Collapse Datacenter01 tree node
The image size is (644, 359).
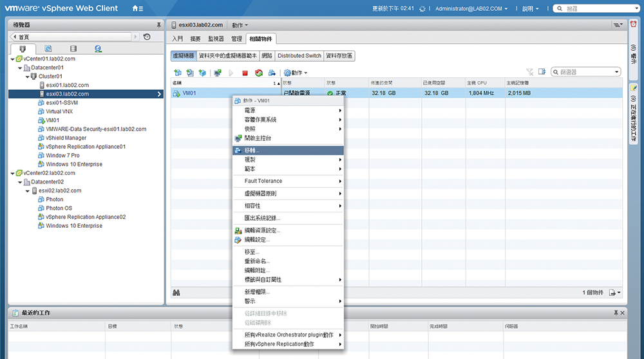coord(20,68)
